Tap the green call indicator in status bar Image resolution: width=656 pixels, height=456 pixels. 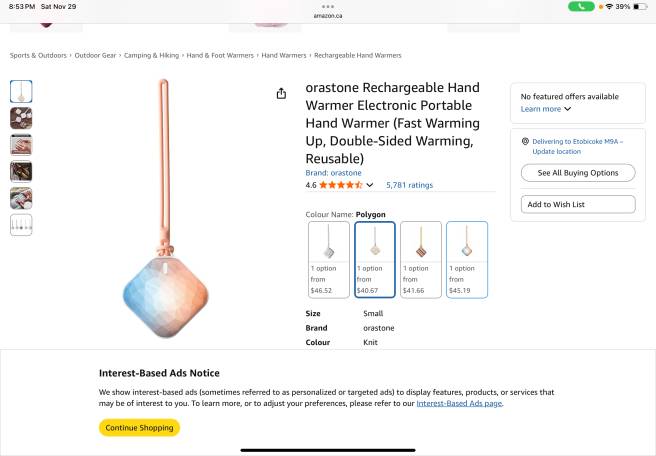coord(581,7)
